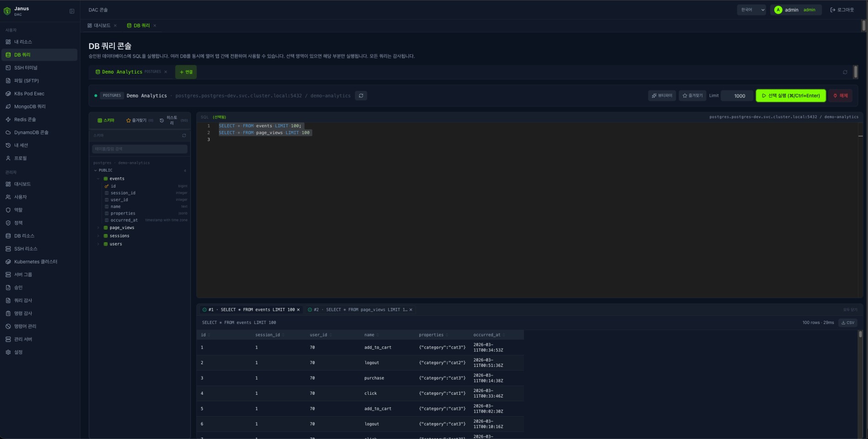Open SSH 리소스 in the sidebar
Screen dimensions: 868x439
(39, 249)
